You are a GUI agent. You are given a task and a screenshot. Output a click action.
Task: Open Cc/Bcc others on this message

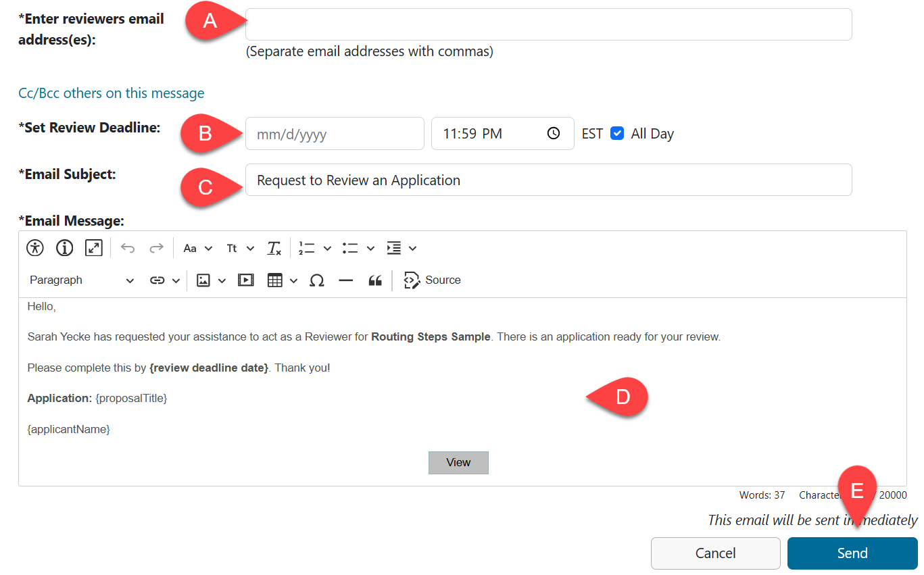pos(111,93)
